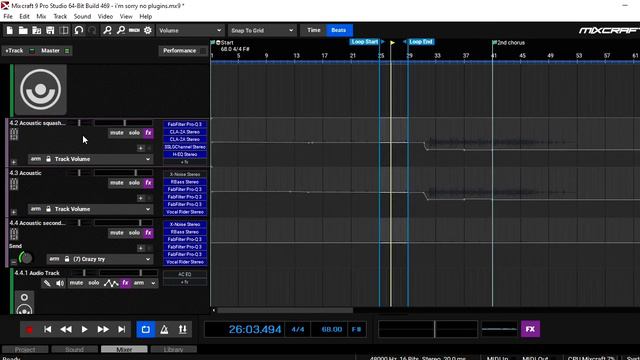
Task: Solo the 4.3 Acoustic track
Action: [x=134, y=183]
